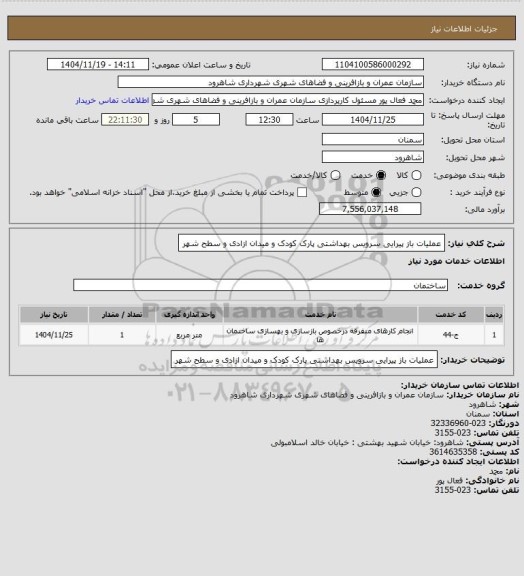Click the deadline hour field 12:30
Image resolution: width=524 pixels, height=576 pixels.
[269, 120]
